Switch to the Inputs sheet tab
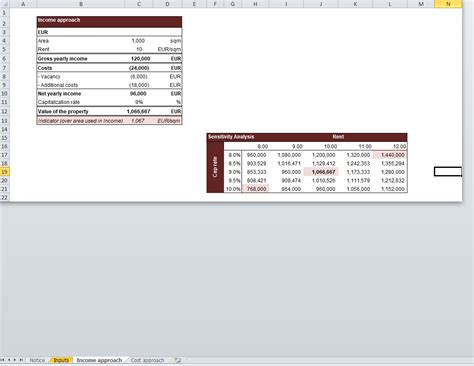Screen dimensions: 474x366 click(61, 360)
